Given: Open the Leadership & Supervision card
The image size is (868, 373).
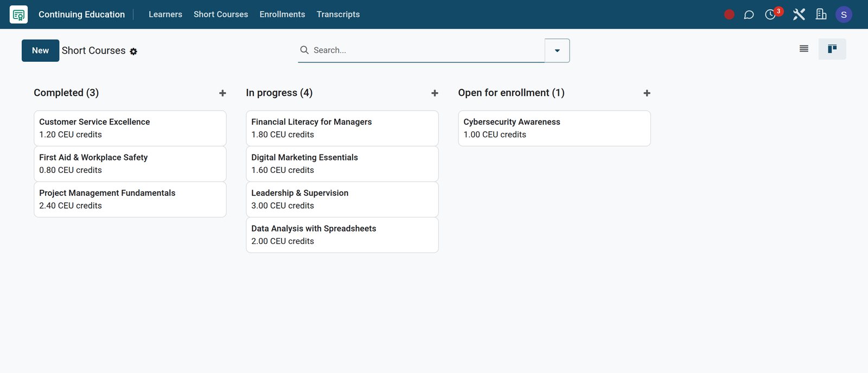Looking at the screenshot, I should click(342, 200).
